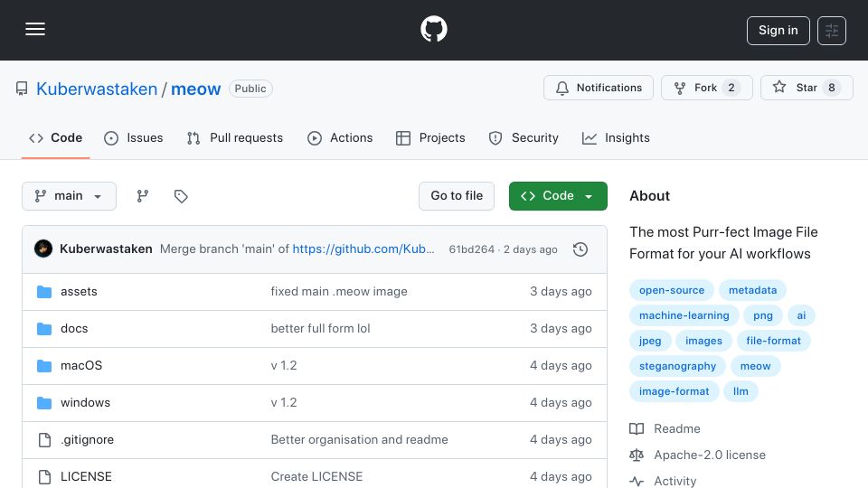868x488 pixels.
Task: Select the llm topic tag
Action: pos(741,391)
